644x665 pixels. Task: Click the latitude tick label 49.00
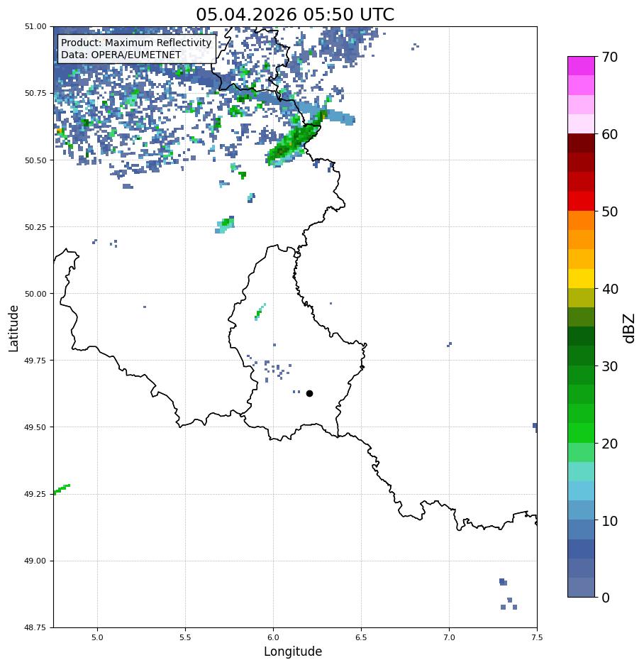coord(35,561)
